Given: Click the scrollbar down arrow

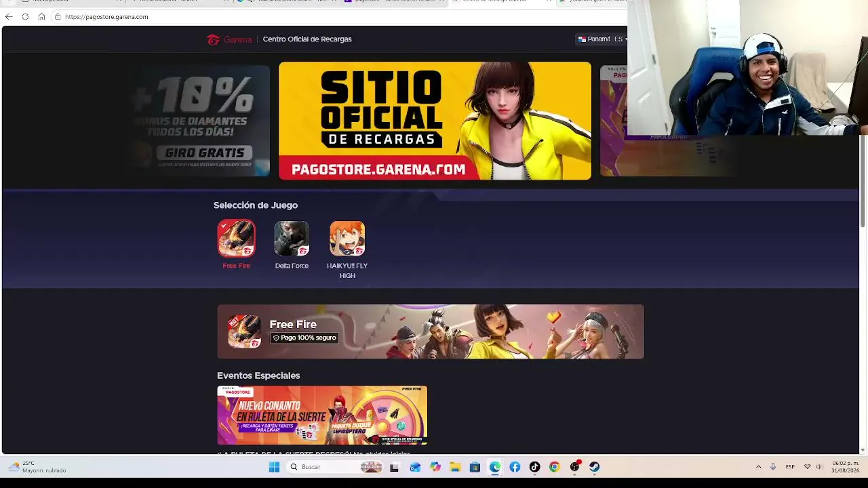Looking at the screenshot, I should coord(863,450).
